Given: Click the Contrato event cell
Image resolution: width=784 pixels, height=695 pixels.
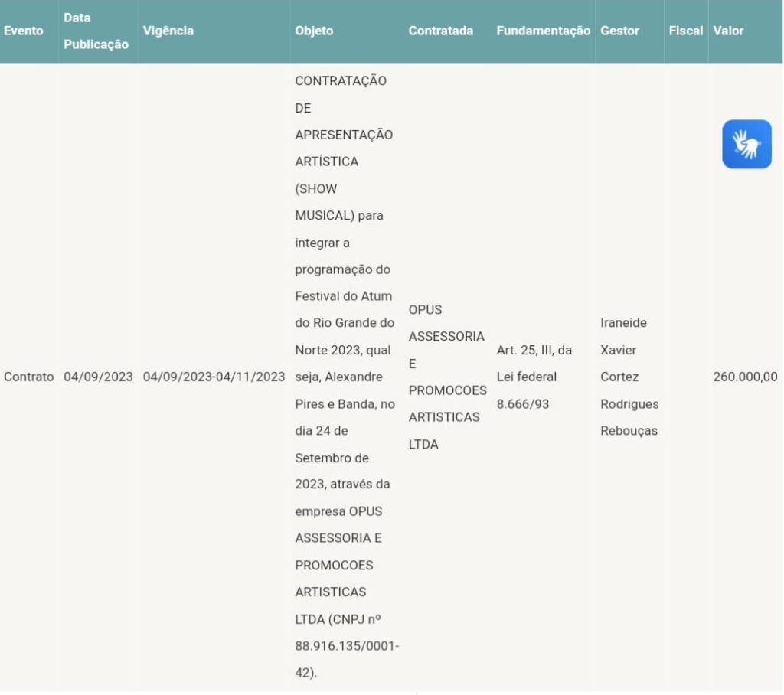Looking at the screenshot, I should [29, 377].
